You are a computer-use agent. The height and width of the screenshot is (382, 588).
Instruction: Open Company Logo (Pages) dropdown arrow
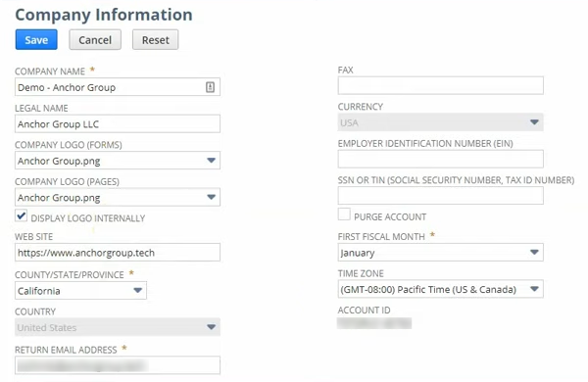[211, 197]
